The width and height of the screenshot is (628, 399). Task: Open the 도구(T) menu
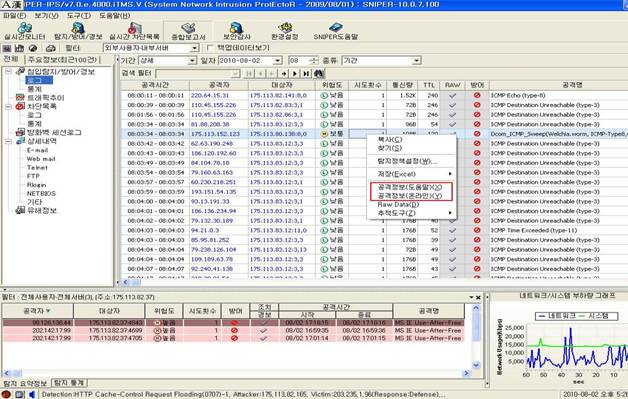click(x=78, y=16)
